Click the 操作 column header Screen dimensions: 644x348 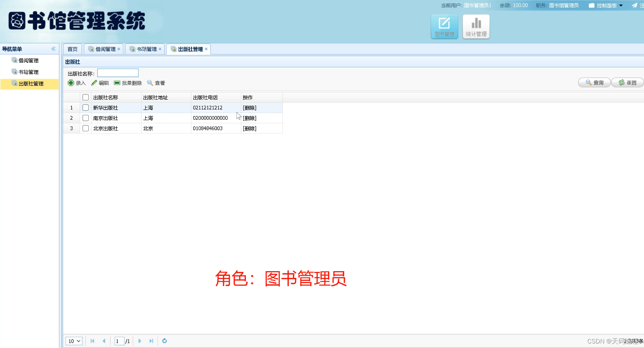(262, 97)
